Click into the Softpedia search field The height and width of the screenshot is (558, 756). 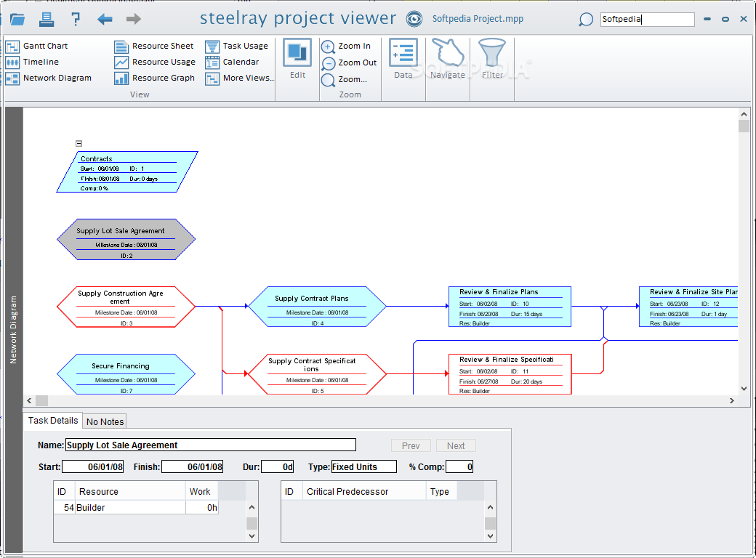(x=647, y=20)
